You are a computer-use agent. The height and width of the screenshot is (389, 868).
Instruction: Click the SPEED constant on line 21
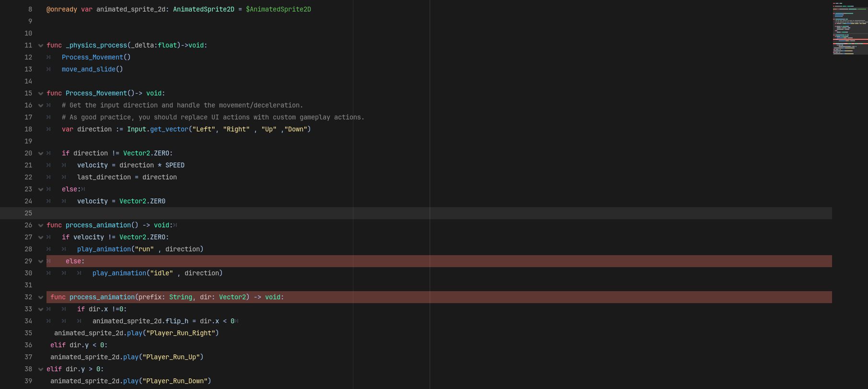coord(175,165)
